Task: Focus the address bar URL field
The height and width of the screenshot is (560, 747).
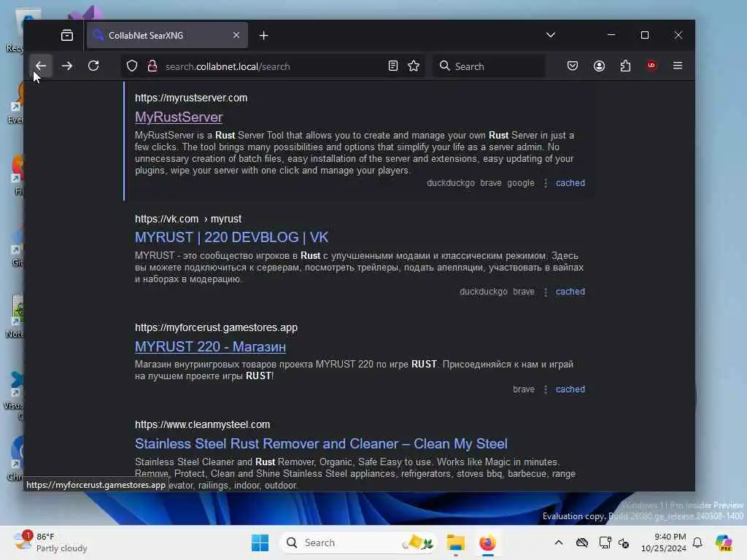Action: pyautogui.click(x=274, y=66)
